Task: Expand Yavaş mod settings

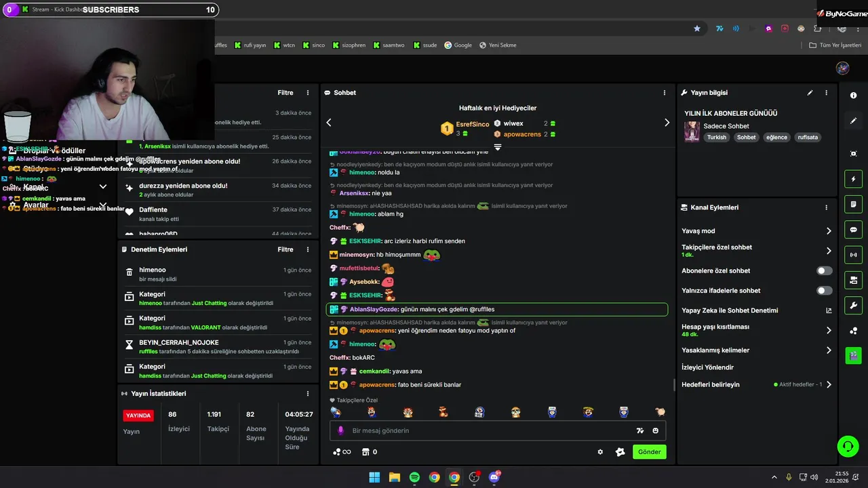Action: (829, 231)
